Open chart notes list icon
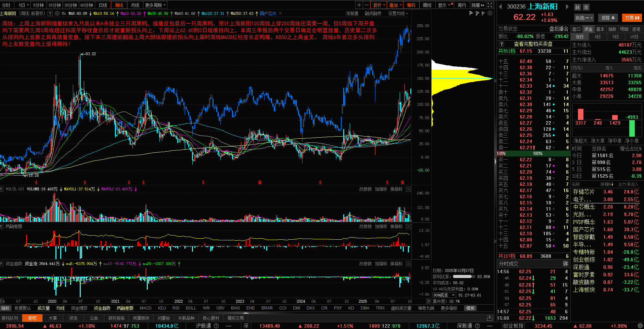This screenshot has width=644, height=329. [x=471, y=13]
